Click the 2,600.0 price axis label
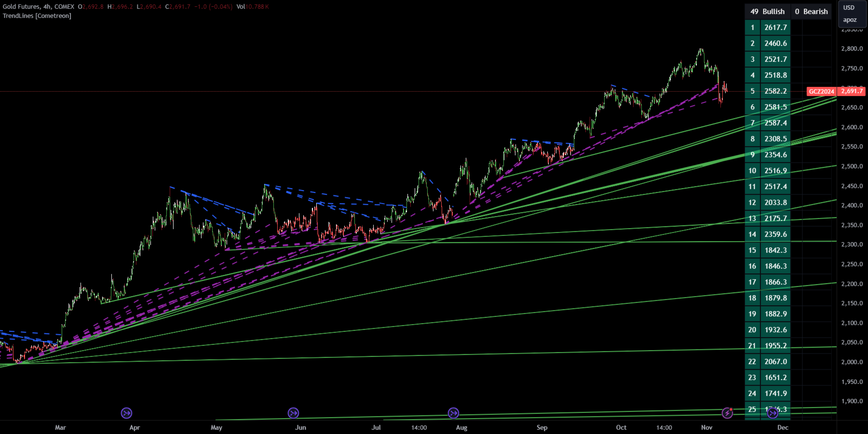This screenshot has width=868, height=434. click(x=852, y=127)
